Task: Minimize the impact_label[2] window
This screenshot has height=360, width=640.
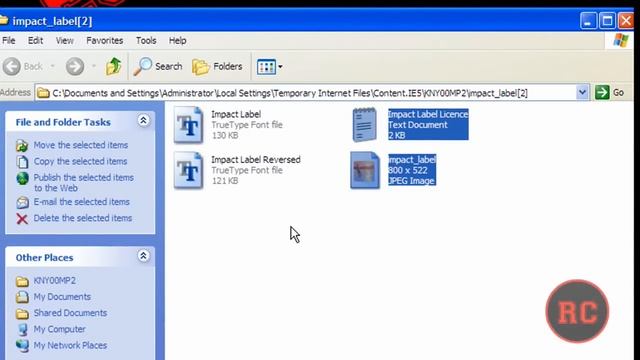Action: (588, 20)
